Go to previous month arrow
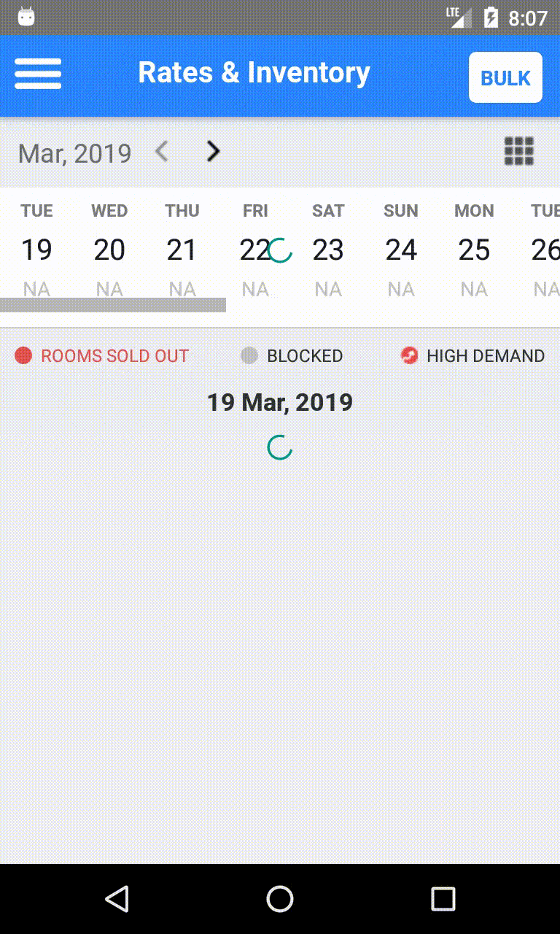 click(162, 152)
